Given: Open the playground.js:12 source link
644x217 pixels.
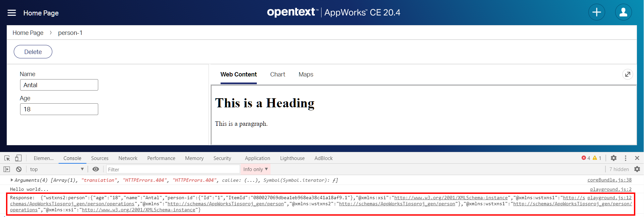Looking at the screenshot, I should point(609,198).
